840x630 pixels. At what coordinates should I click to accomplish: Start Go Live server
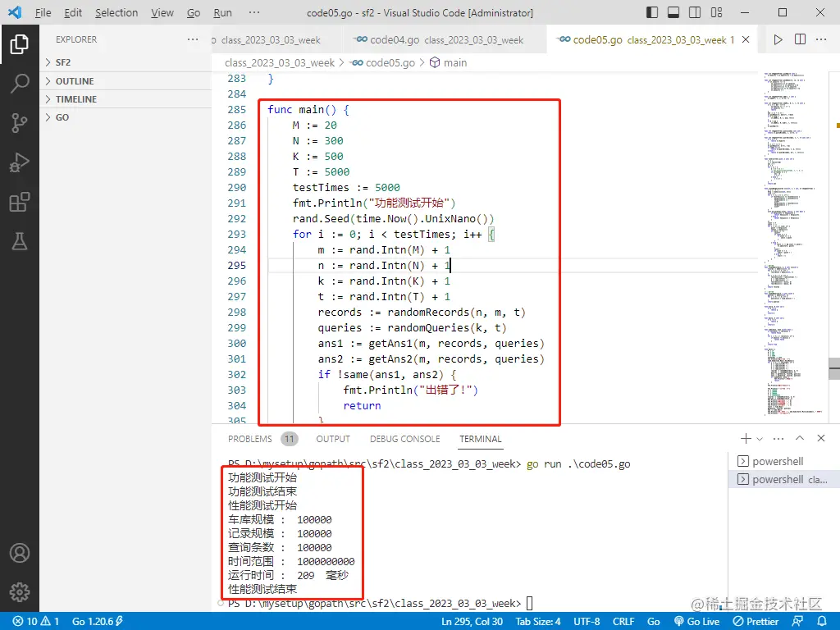point(696,622)
